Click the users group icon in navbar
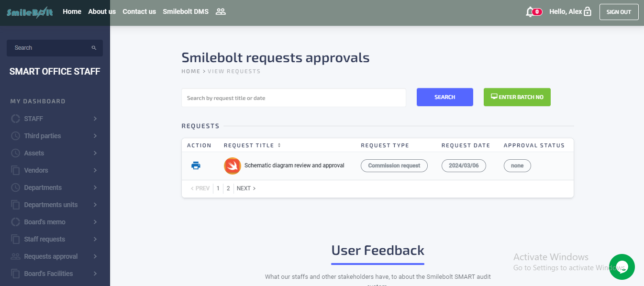 pyautogui.click(x=221, y=11)
